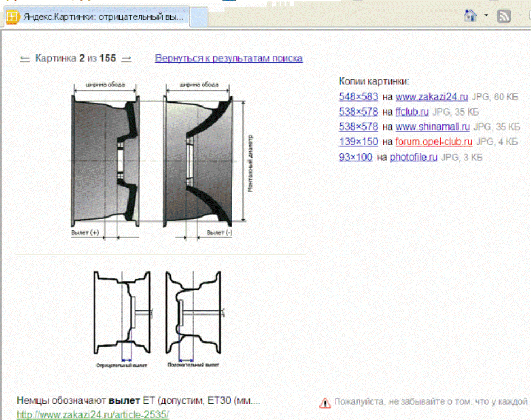Click the Yandex Images tab favicon
The image size is (531, 420).
tap(13, 17)
